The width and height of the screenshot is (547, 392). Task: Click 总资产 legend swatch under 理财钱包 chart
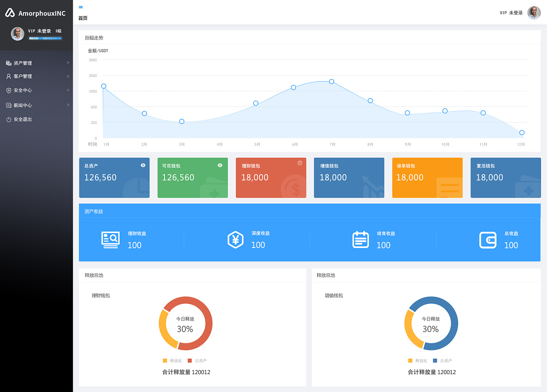pos(190,360)
